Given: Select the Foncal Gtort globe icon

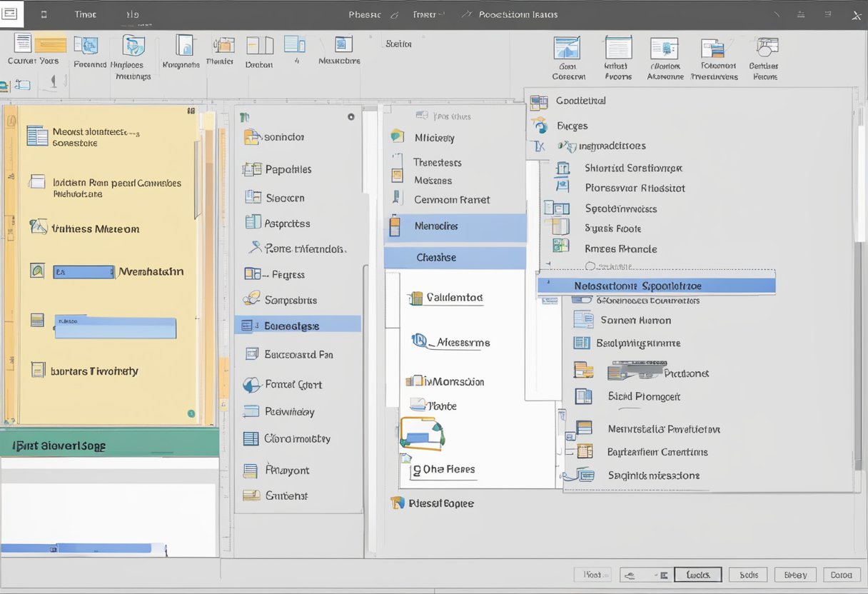Looking at the screenshot, I should [x=251, y=385].
